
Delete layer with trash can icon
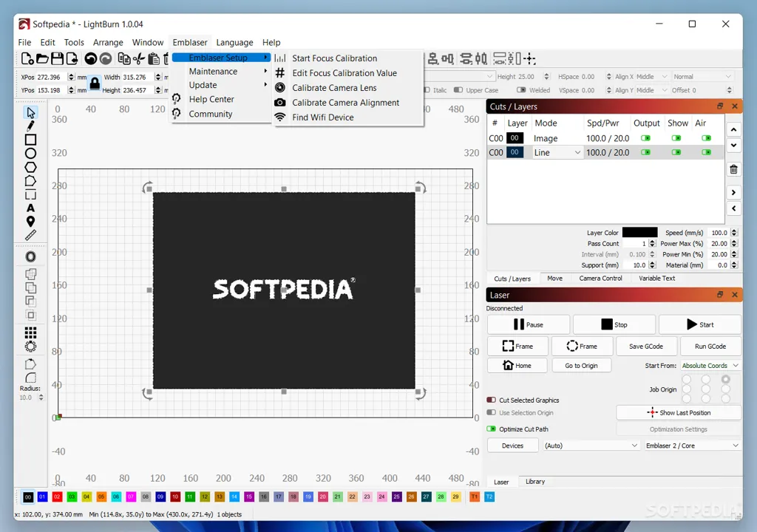[733, 169]
